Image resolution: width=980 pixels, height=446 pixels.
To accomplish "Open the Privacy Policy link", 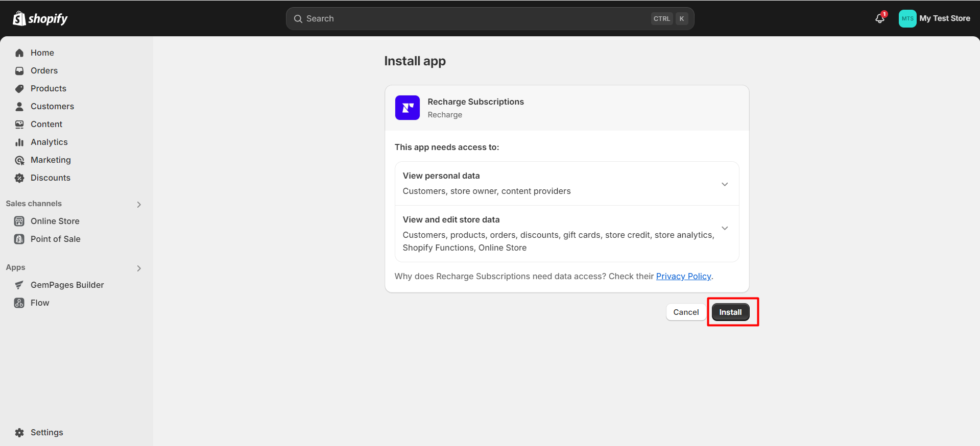I will coord(683,276).
